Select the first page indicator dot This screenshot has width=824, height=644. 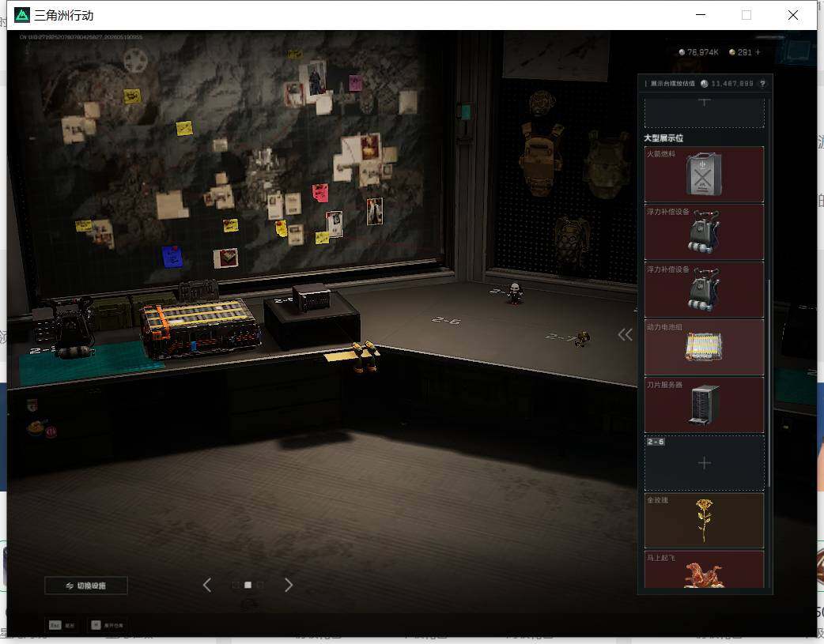pyautogui.click(x=236, y=585)
